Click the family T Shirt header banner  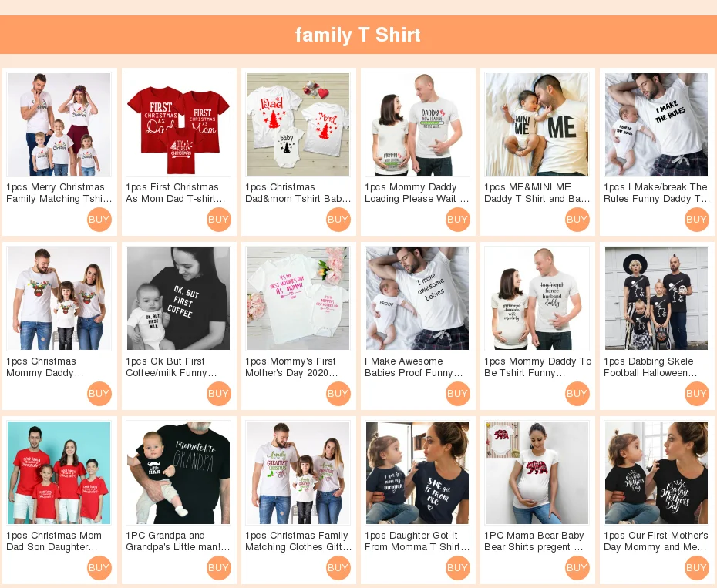pyautogui.click(x=358, y=35)
